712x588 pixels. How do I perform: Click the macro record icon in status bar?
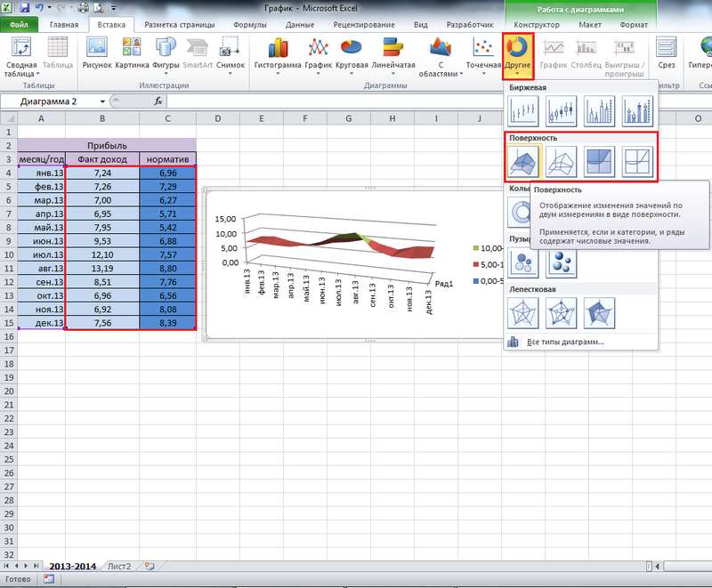pyautogui.click(x=49, y=579)
